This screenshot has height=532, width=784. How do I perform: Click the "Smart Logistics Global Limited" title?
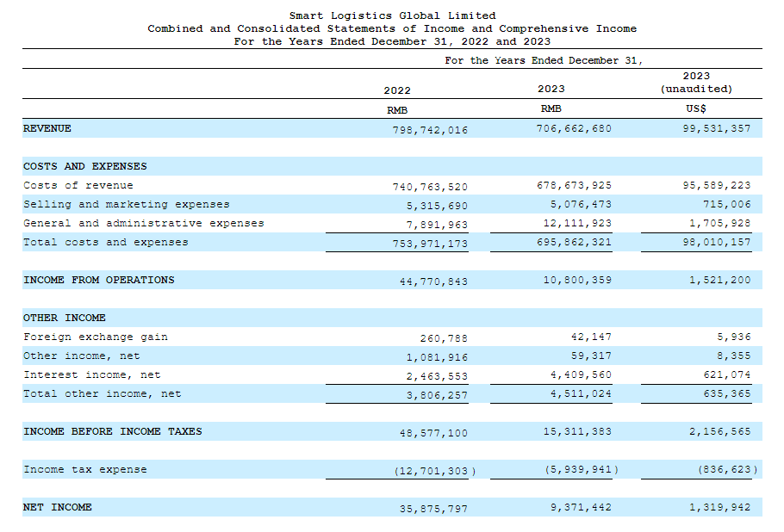point(393,15)
